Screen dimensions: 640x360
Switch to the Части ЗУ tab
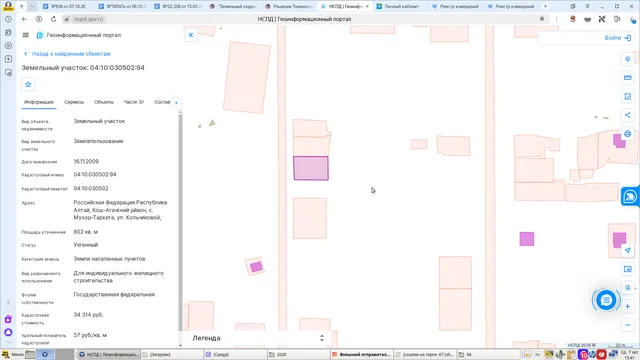coord(134,102)
